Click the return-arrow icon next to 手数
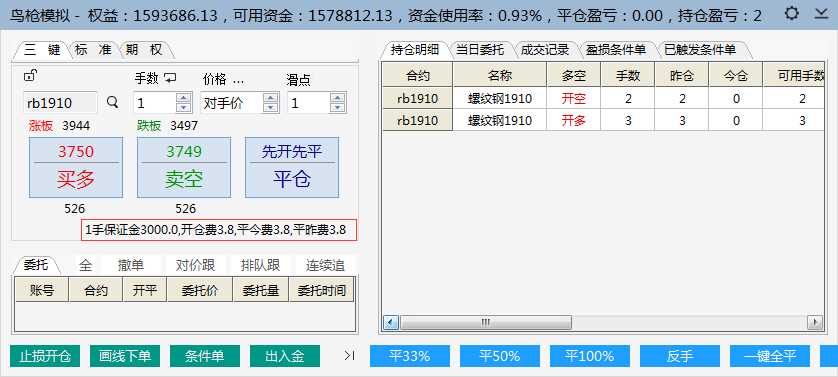This screenshot has height=377, width=838. pos(169,79)
